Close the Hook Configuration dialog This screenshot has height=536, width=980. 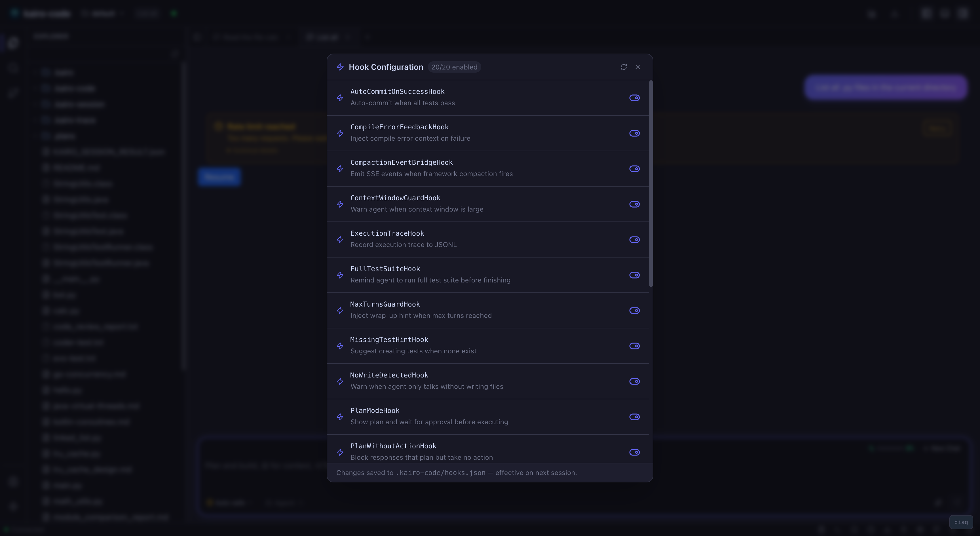[x=638, y=67]
